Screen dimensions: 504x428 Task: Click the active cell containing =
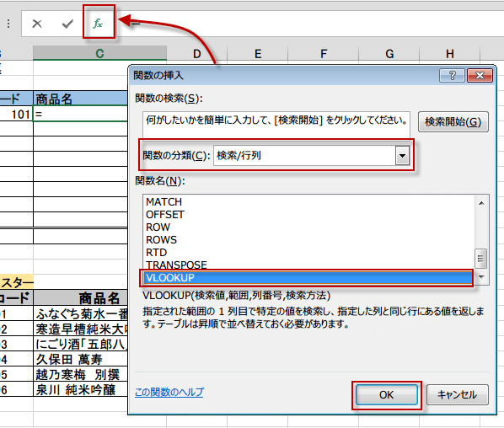click(81, 114)
